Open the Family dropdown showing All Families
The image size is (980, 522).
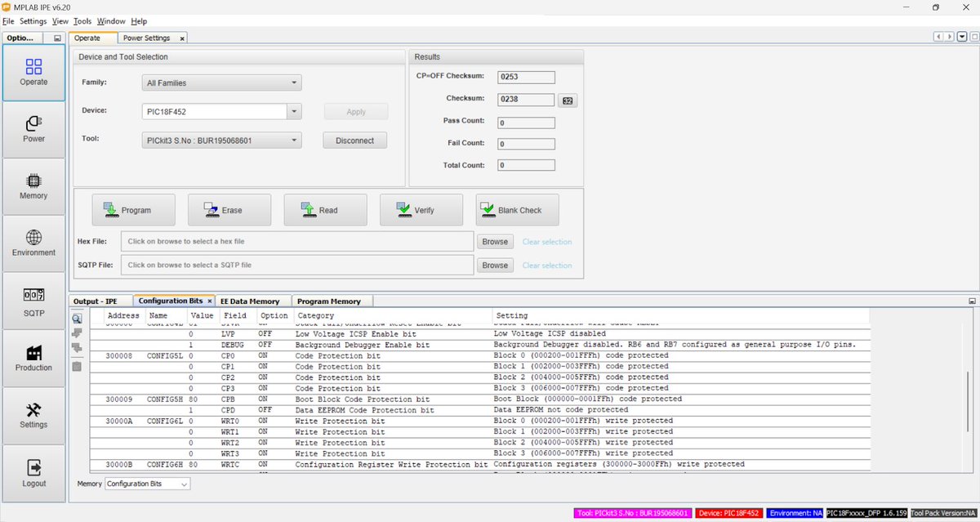[221, 83]
